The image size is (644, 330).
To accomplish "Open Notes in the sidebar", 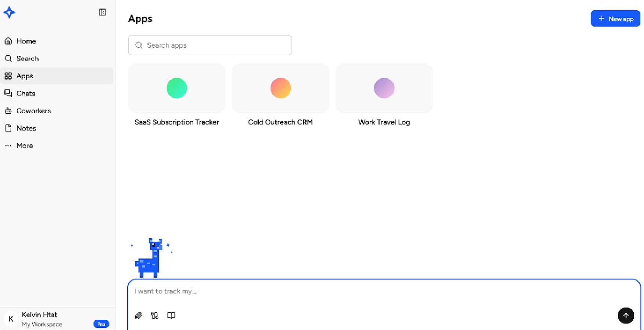I will (57, 128).
